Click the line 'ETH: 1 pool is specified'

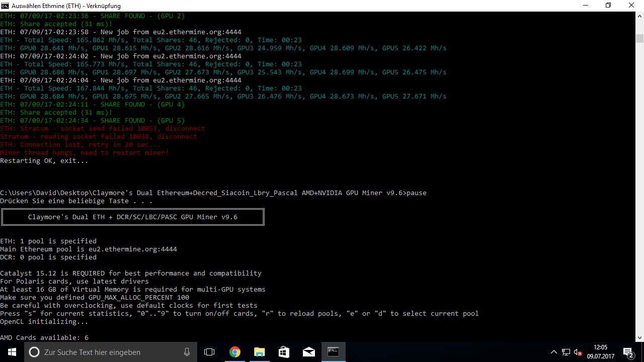point(48,241)
